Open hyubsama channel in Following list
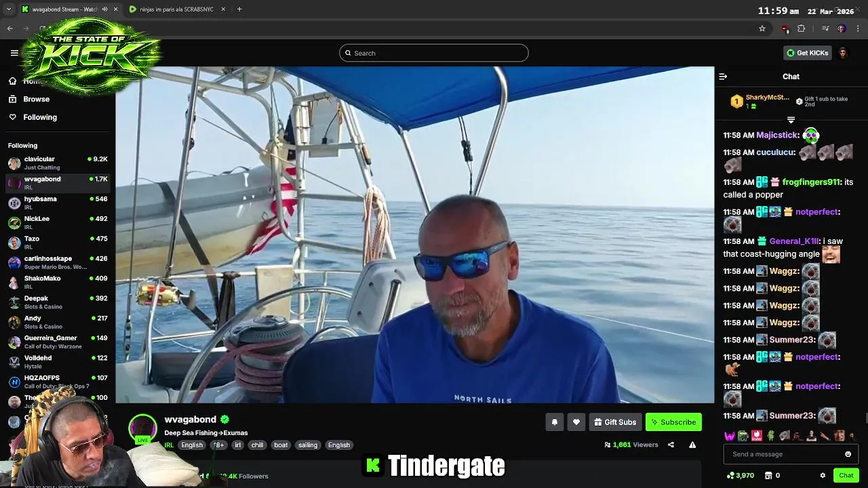Image resolution: width=868 pixels, height=488 pixels. coord(58,203)
